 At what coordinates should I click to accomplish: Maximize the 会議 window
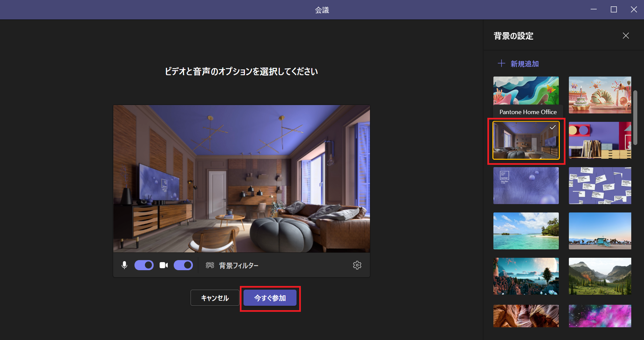613,10
